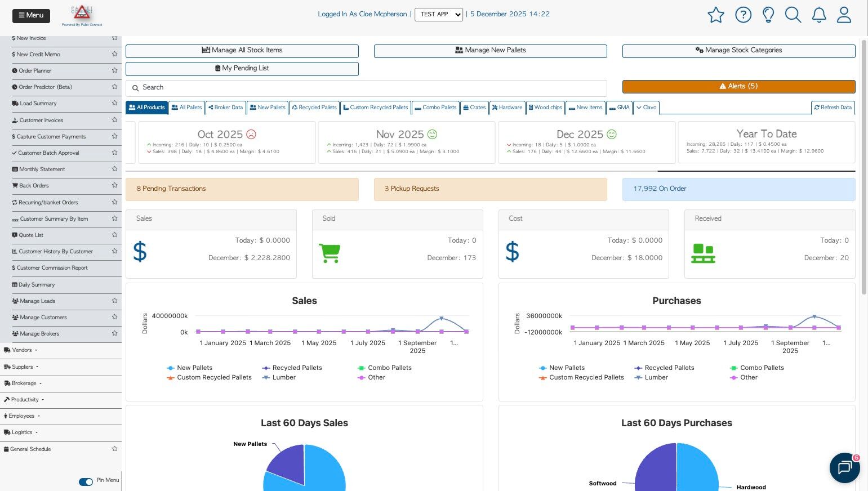Favorite the Order Planner star
The width and height of the screenshot is (868, 491).
(x=114, y=70)
